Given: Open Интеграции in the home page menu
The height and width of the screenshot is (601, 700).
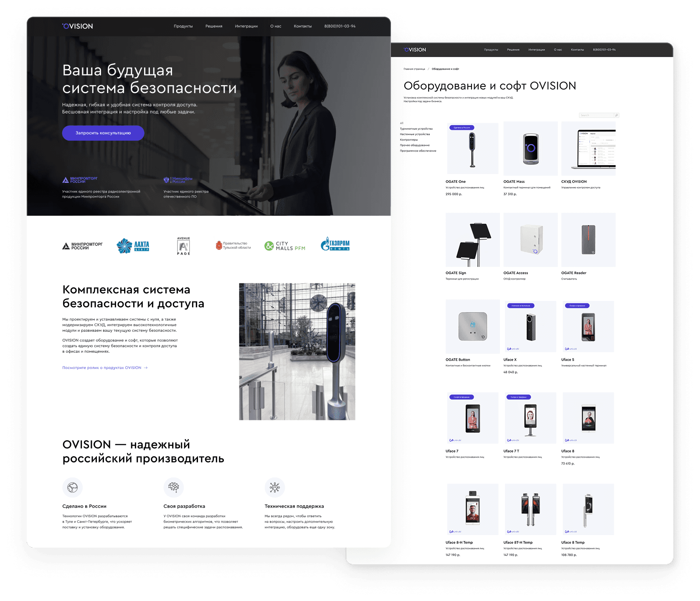Looking at the screenshot, I should coord(246,26).
